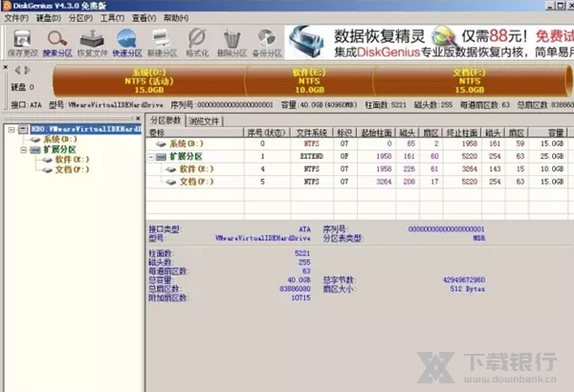The width and height of the screenshot is (574, 392).
Task: Click the DiskGenius title bar app icon
Action: pyautogui.click(x=6, y=6)
